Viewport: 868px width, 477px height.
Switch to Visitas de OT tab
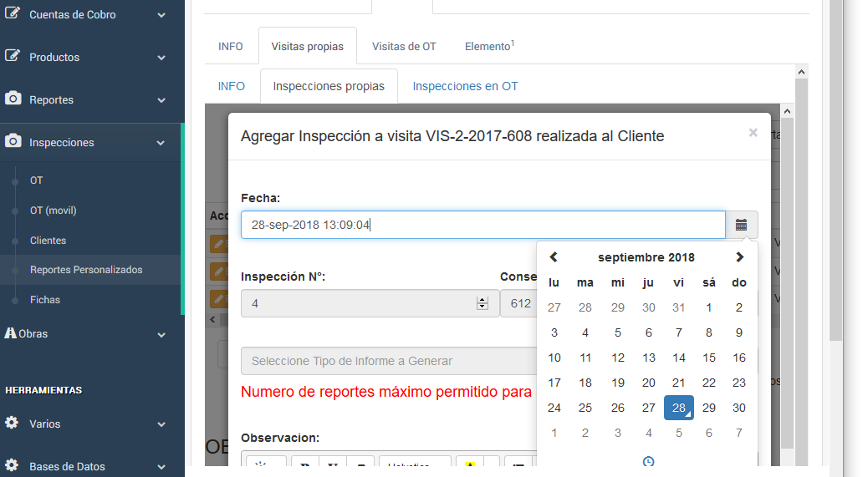[404, 47]
